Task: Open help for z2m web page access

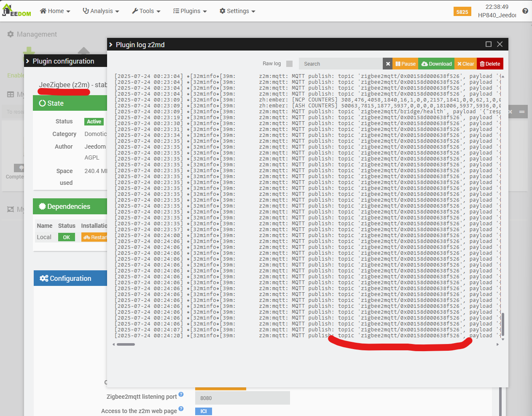Action: [x=181, y=409]
